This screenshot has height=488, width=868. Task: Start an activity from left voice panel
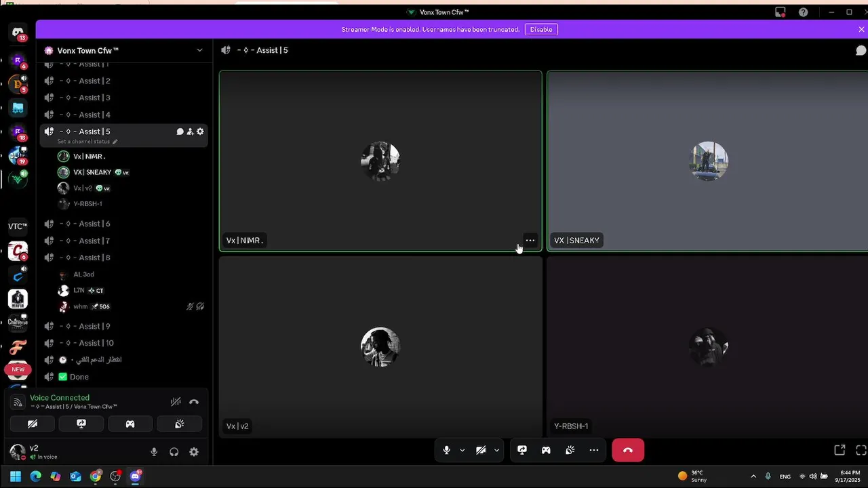130,424
